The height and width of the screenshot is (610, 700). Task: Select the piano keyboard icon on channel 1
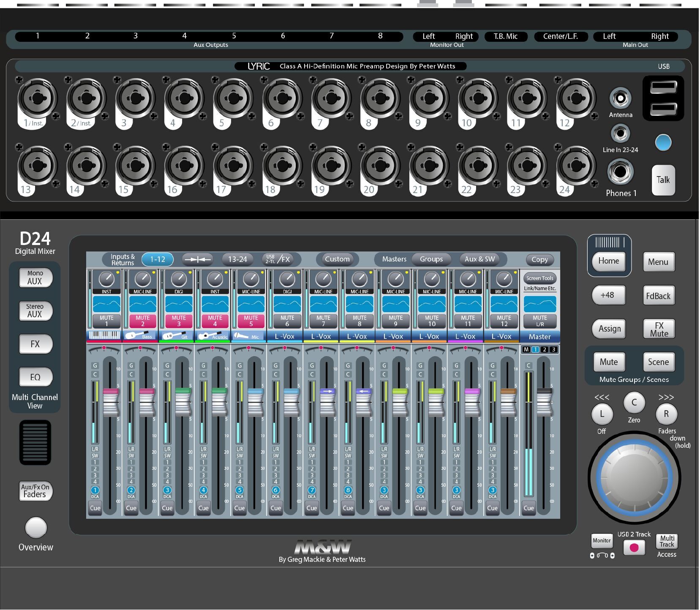(104, 336)
